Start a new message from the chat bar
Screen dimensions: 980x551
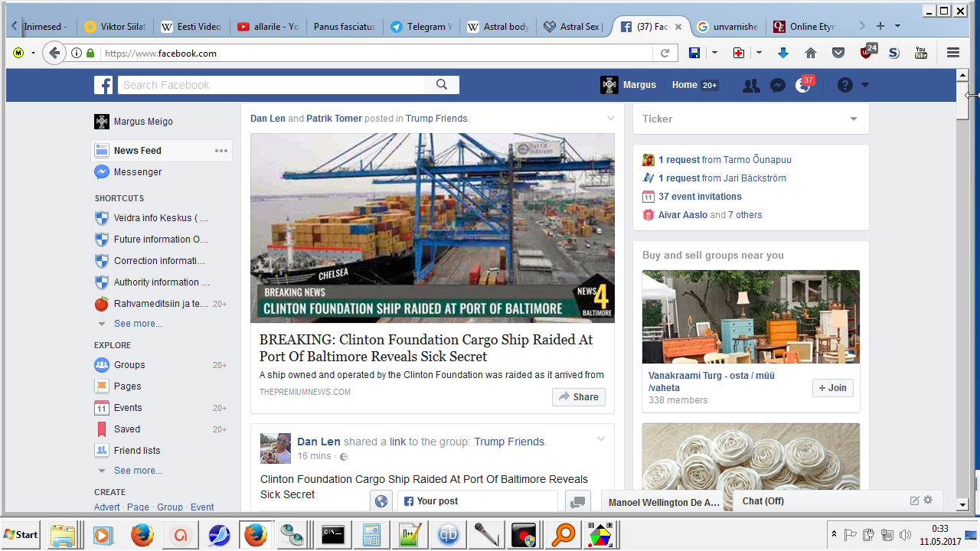(914, 500)
